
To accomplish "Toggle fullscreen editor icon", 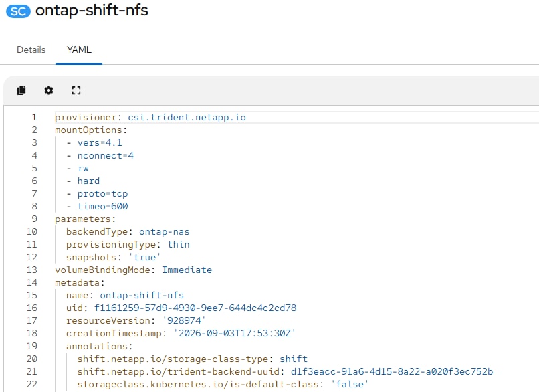I will click(x=76, y=90).
